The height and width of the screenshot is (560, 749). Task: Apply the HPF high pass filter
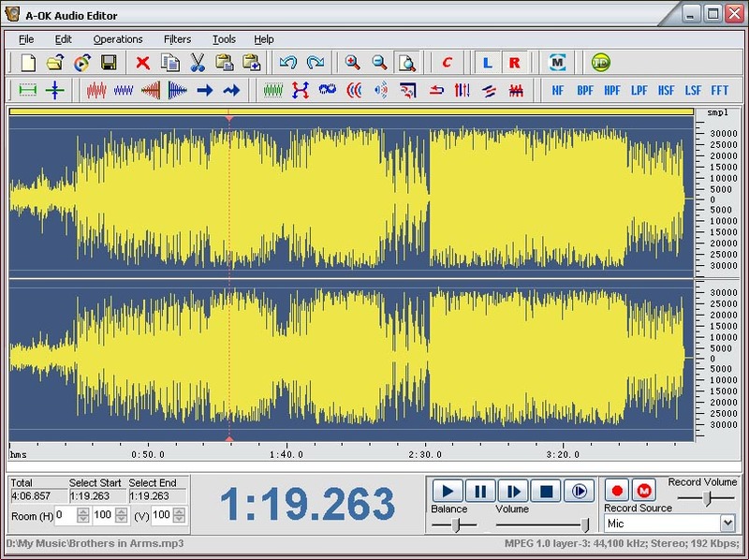click(612, 90)
